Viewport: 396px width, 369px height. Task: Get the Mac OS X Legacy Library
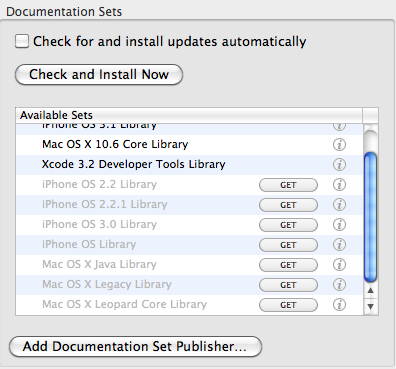pyautogui.click(x=288, y=285)
